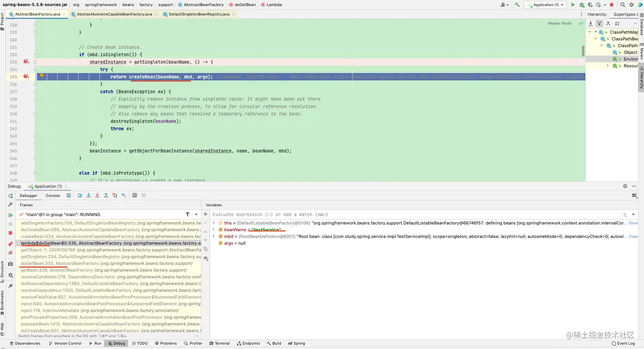Open the Event Log
Image resolution: width=644 pixels, height=349 pixels.
click(623, 343)
